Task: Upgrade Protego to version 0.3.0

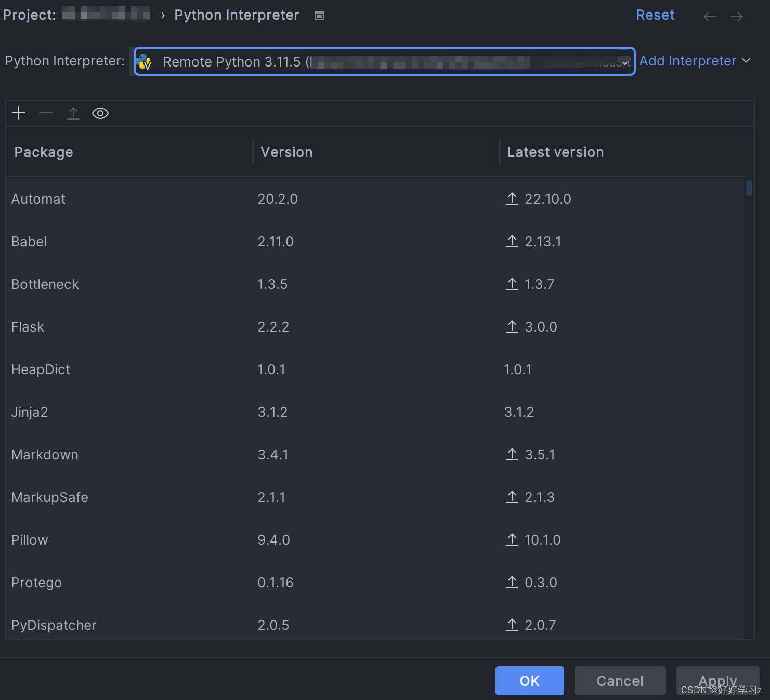Action: (512, 582)
